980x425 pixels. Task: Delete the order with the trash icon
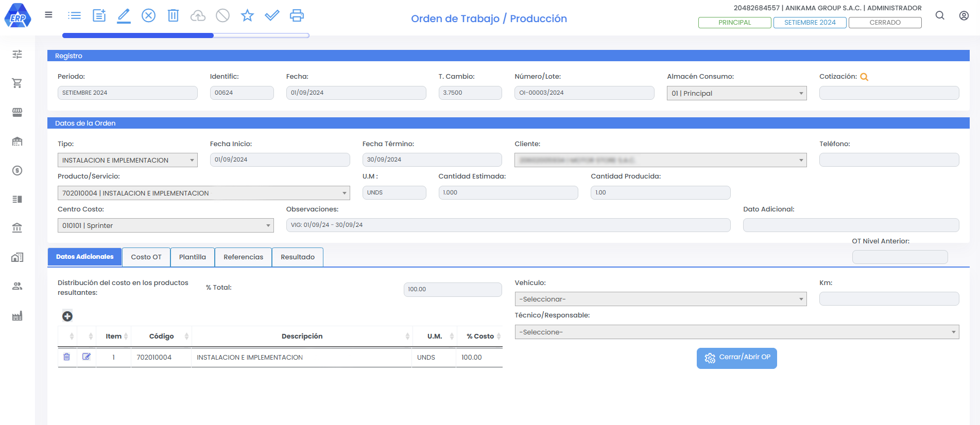(x=173, y=15)
